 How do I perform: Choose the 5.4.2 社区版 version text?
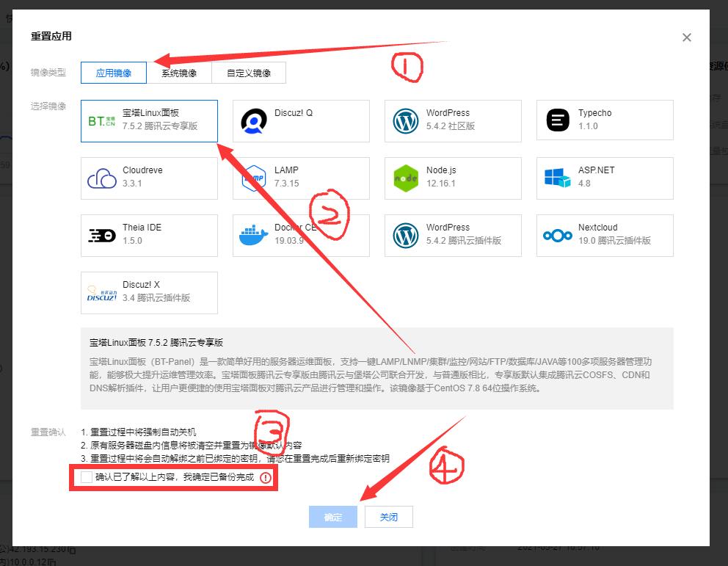pos(451,126)
